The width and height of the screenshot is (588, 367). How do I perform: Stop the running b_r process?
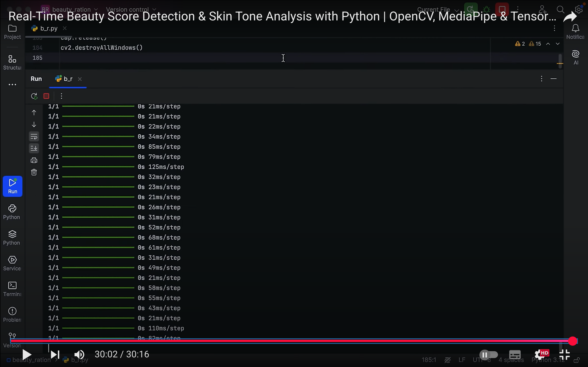point(46,96)
